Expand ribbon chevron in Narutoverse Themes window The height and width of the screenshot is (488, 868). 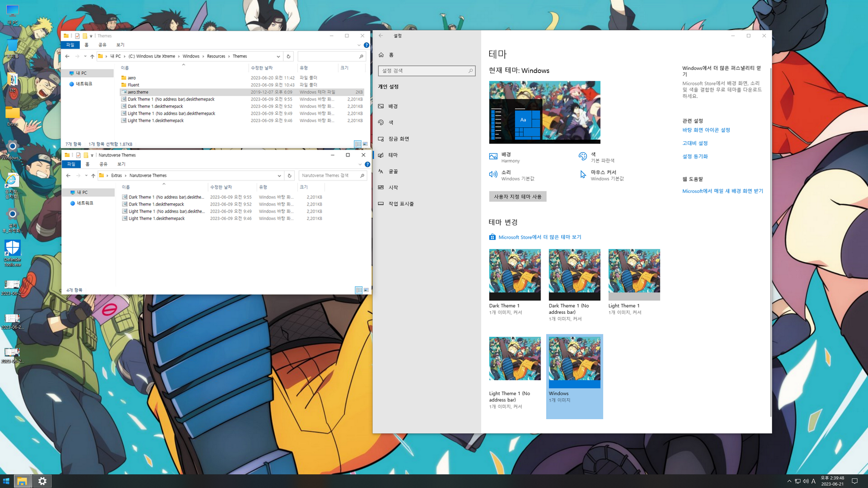click(x=360, y=165)
